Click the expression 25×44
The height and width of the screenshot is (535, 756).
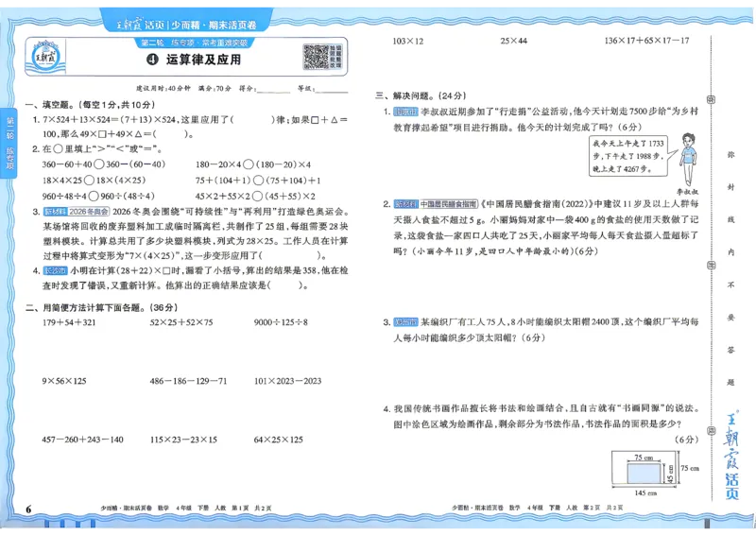[513, 41]
